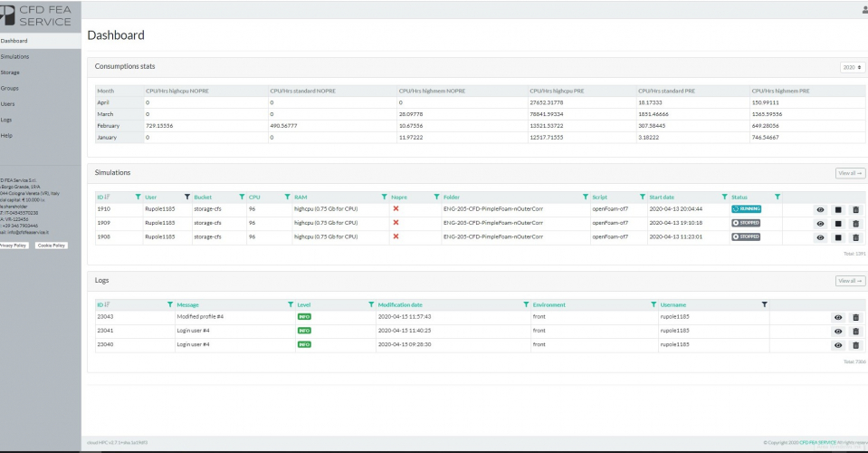View log 23041 via eye icon
This screenshot has height=453, width=868.
tap(838, 332)
